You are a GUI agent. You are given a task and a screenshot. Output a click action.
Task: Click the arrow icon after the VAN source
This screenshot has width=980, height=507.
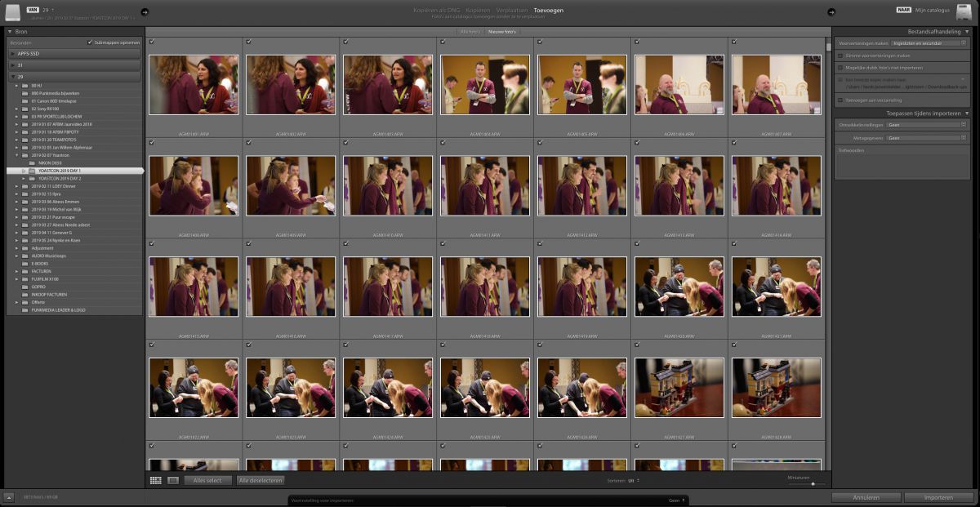point(145,12)
